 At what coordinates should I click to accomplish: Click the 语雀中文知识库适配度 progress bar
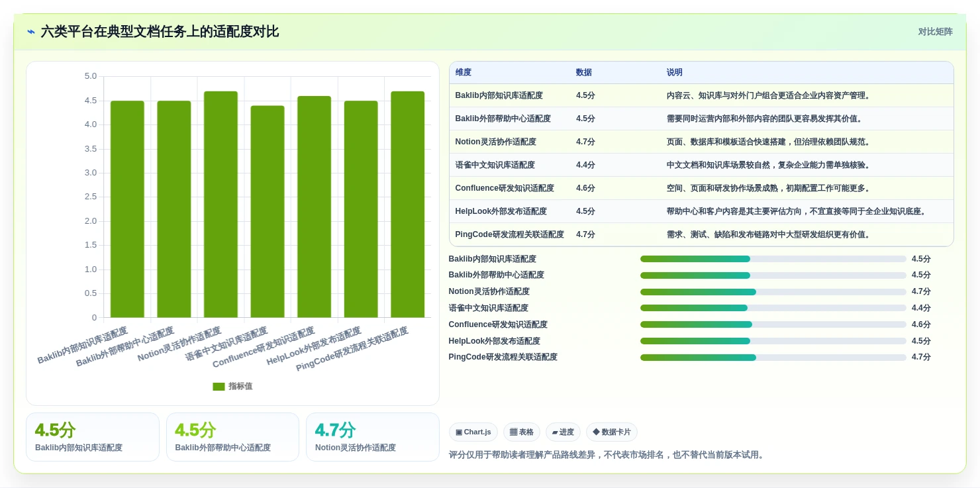(x=773, y=308)
